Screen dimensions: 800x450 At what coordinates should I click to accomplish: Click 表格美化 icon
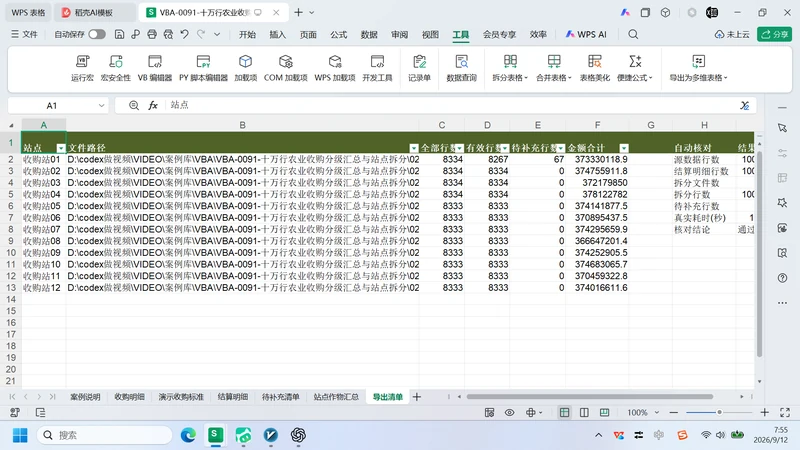(x=594, y=68)
